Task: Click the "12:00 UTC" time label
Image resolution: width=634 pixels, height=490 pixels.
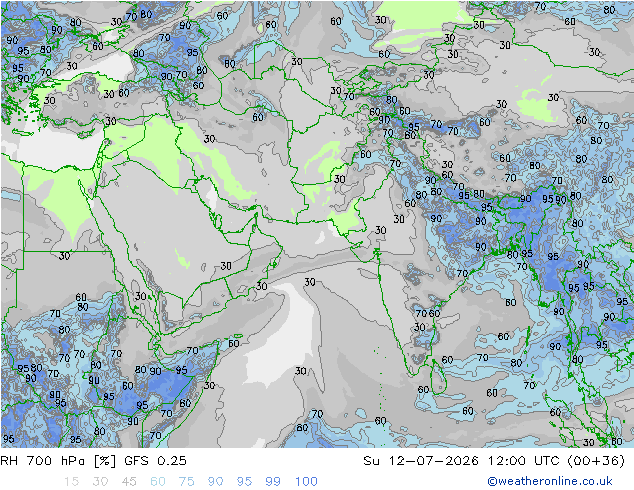Action: click(524, 461)
